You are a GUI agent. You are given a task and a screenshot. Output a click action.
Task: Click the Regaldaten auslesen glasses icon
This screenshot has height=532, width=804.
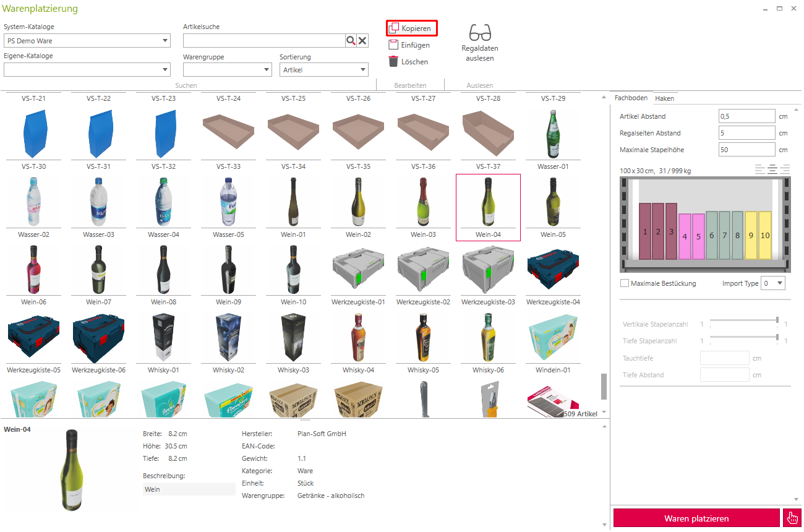point(480,32)
